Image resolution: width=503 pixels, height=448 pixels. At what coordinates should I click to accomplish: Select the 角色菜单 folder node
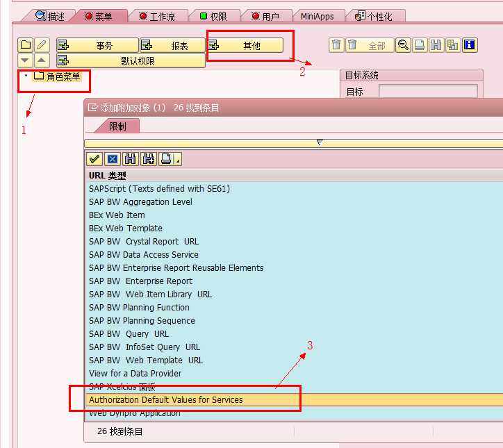coord(58,76)
